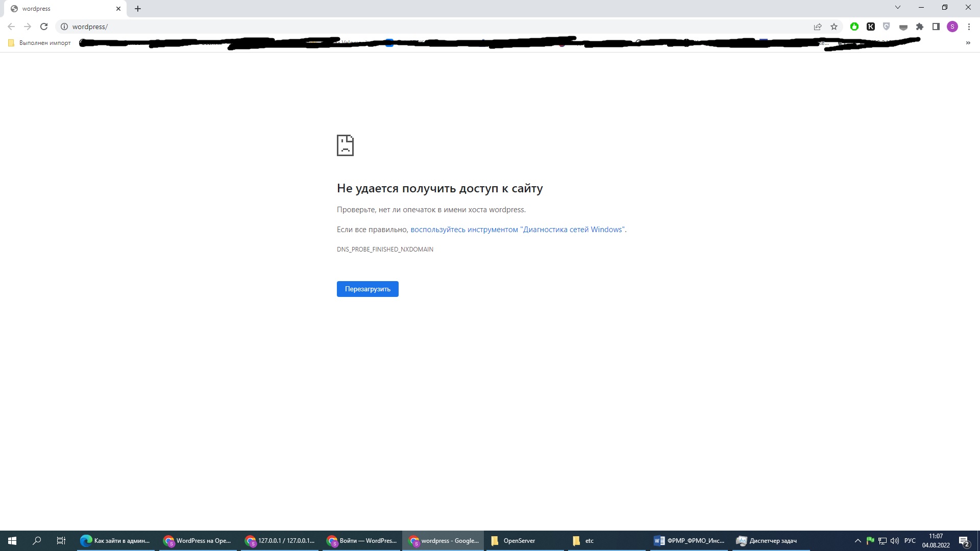Open the OpenServer folder window
This screenshot has height=551, width=980.
point(524,541)
